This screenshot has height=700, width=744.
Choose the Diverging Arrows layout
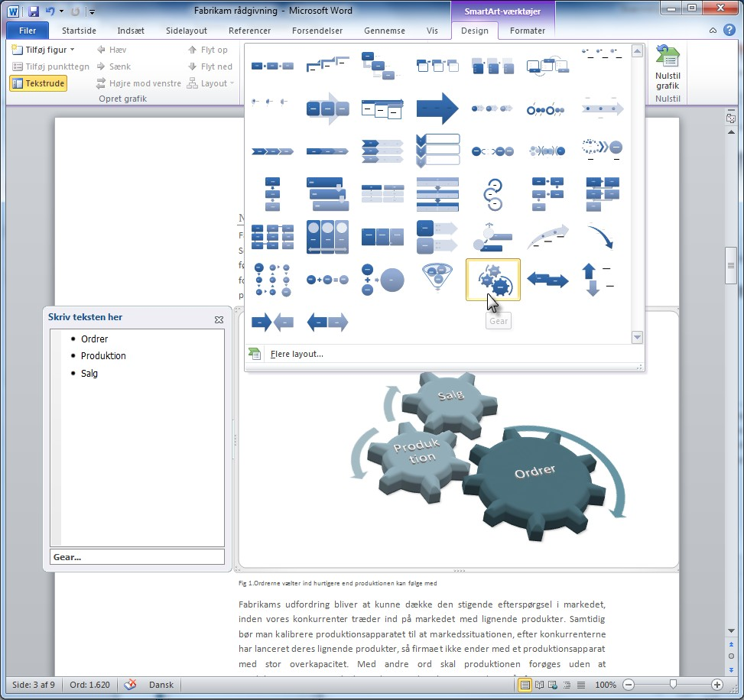coord(327,322)
